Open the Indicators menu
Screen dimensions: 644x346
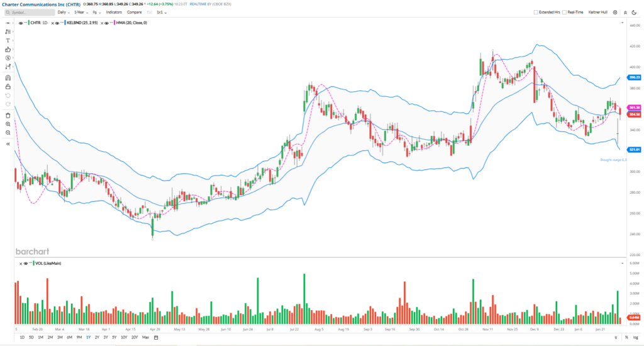114,12
